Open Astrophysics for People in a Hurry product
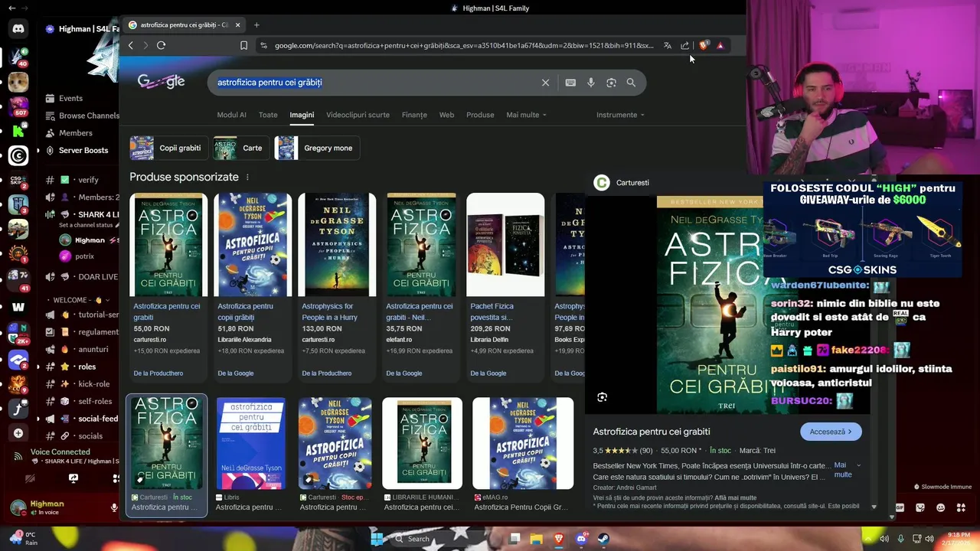 pos(337,287)
